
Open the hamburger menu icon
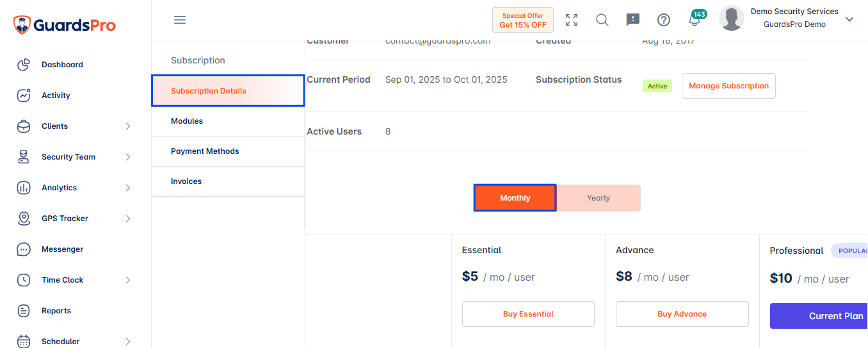click(180, 20)
